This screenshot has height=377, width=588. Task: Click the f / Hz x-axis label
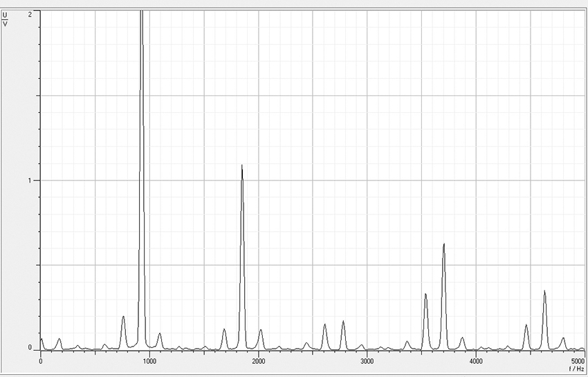pos(576,369)
